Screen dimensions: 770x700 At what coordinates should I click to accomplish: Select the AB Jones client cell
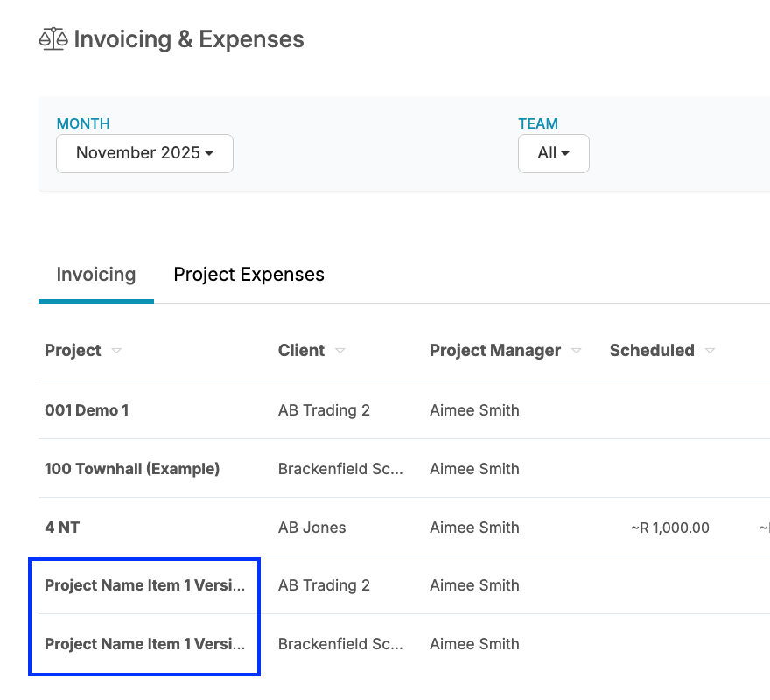[311, 528]
